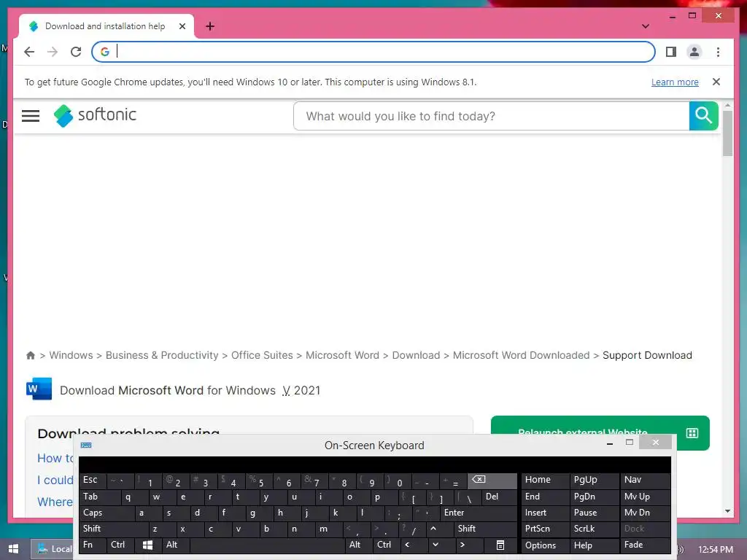The width and height of the screenshot is (747, 560).
Task: Tap the right arrow key on keyboard
Action: point(462,545)
